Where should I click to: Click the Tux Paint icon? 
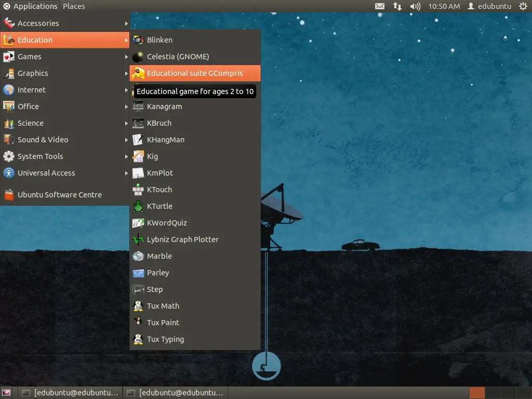click(138, 321)
